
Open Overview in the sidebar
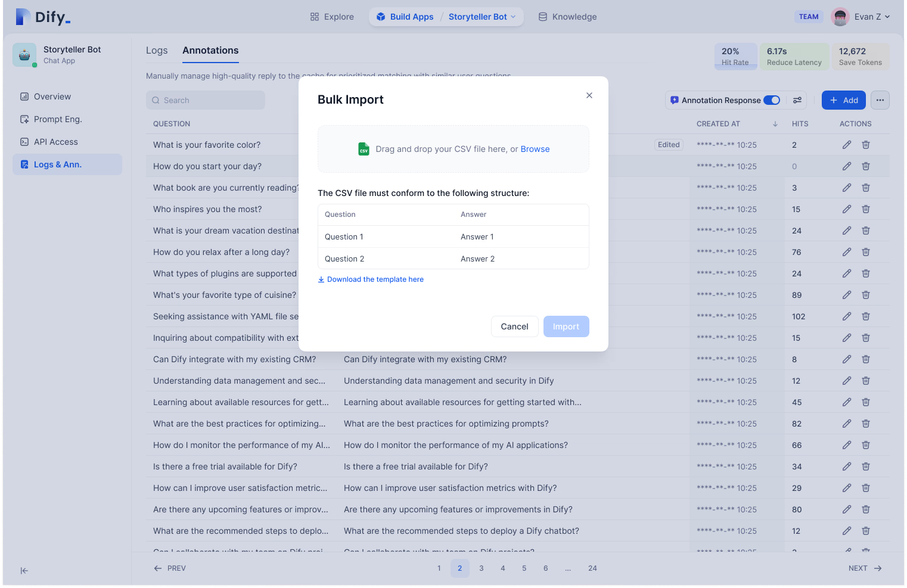[52, 97]
